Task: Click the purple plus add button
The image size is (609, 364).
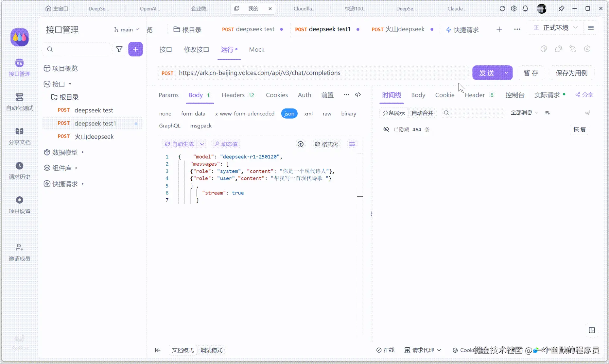Action: coord(135,49)
